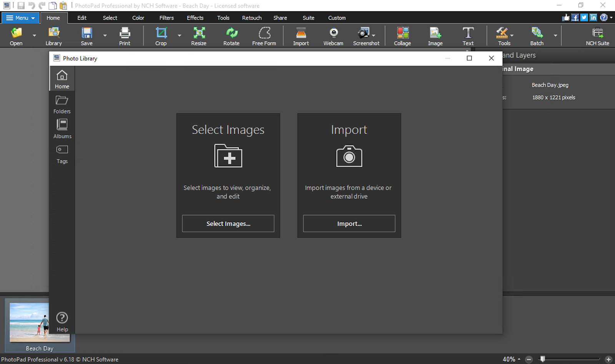Image resolution: width=615 pixels, height=364 pixels.
Task: Click the zoom in plus button
Action: [608, 359]
